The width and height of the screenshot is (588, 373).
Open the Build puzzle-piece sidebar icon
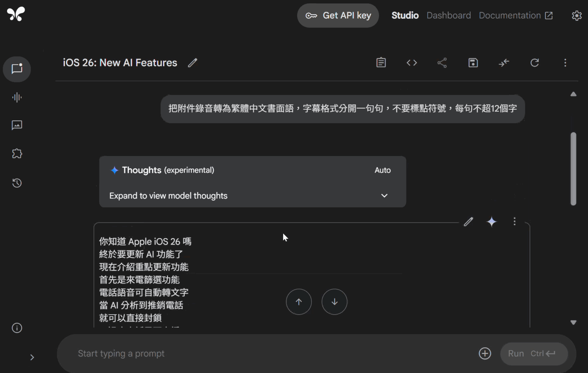tap(17, 154)
